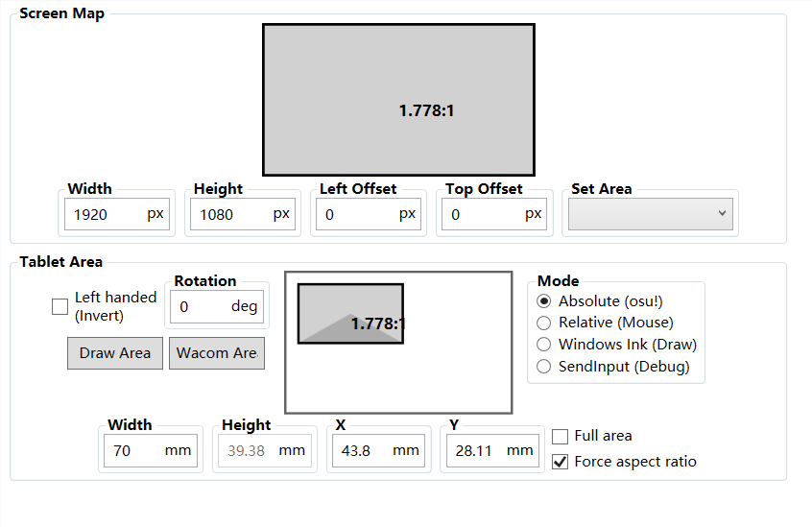This screenshot has height=527, width=812.
Task: Click the Mode group heading
Action: coord(558,280)
